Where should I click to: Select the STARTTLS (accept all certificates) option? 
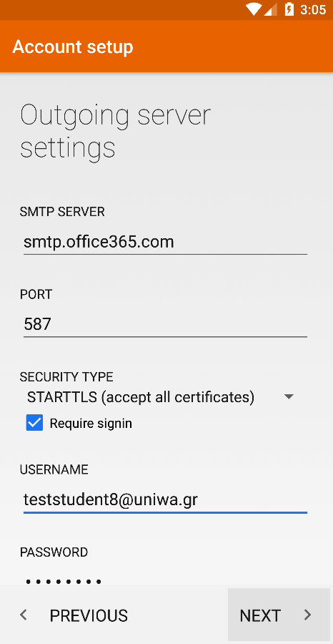141,397
